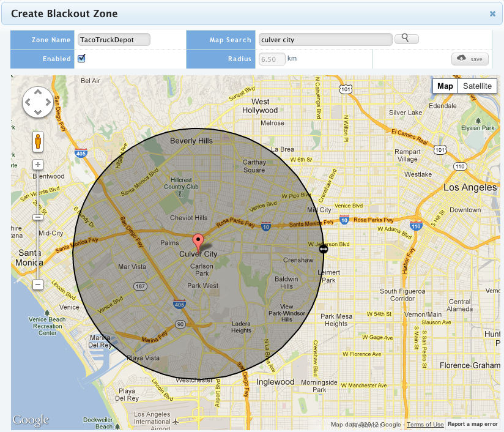This screenshot has width=504, height=432.
Task: Select the Street View pegman icon
Action: coord(38,142)
